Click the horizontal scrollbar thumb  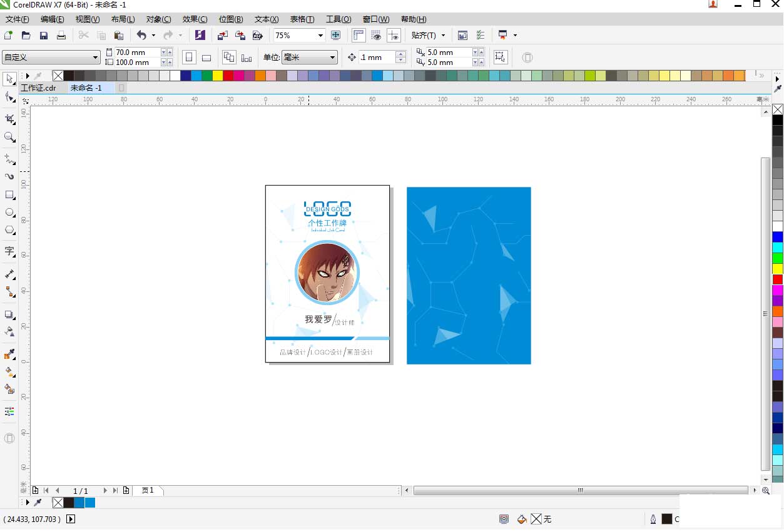coord(580,491)
